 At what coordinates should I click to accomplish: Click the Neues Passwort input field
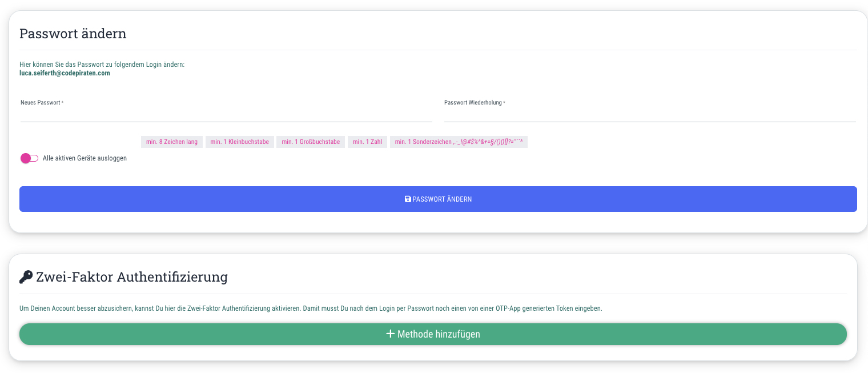click(x=226, y=114)
